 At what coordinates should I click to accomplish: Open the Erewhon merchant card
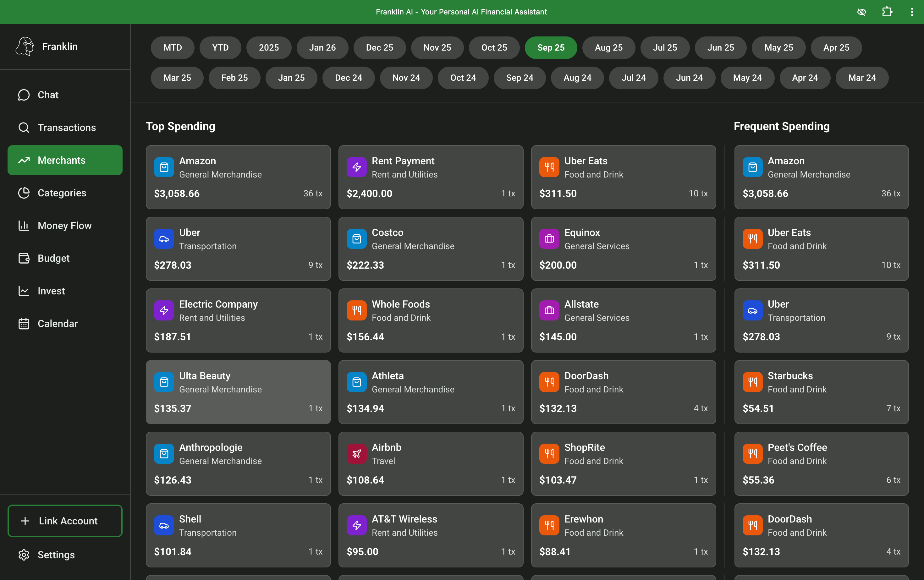pos(624,535)
